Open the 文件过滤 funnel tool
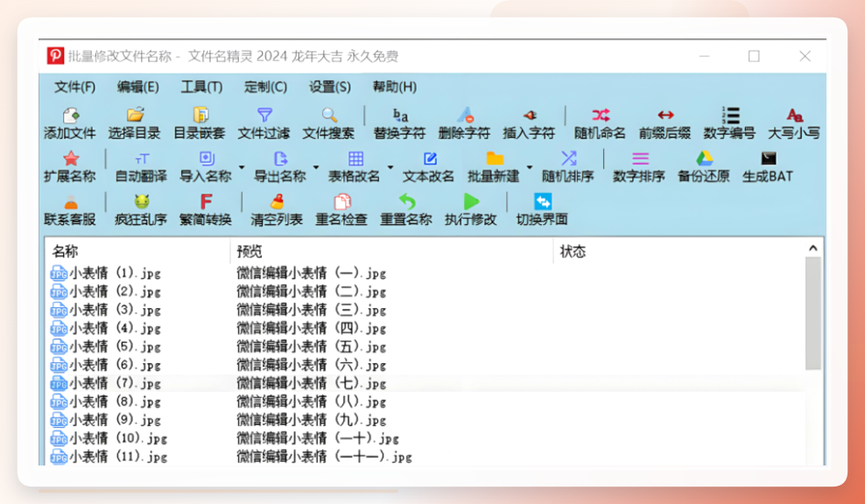 coord(264,123)
